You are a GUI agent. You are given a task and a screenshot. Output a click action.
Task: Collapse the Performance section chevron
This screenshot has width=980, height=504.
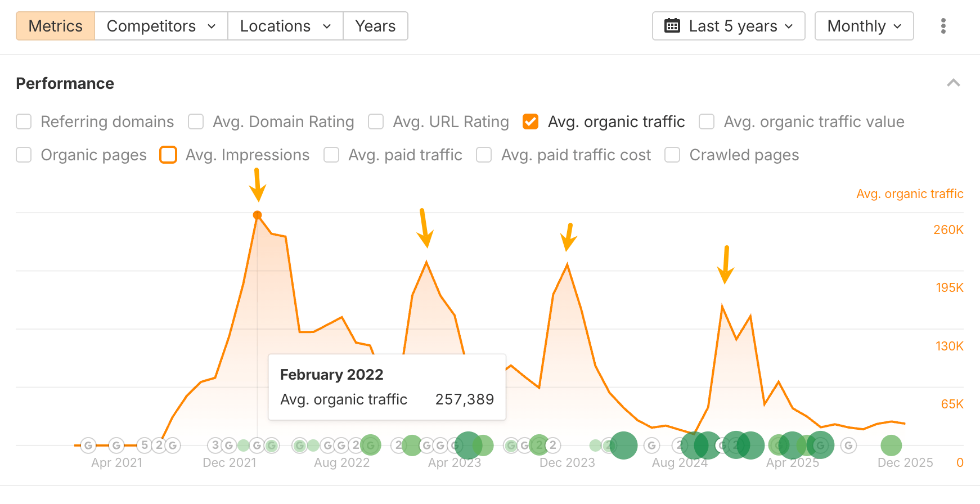[x=953, y=83]
